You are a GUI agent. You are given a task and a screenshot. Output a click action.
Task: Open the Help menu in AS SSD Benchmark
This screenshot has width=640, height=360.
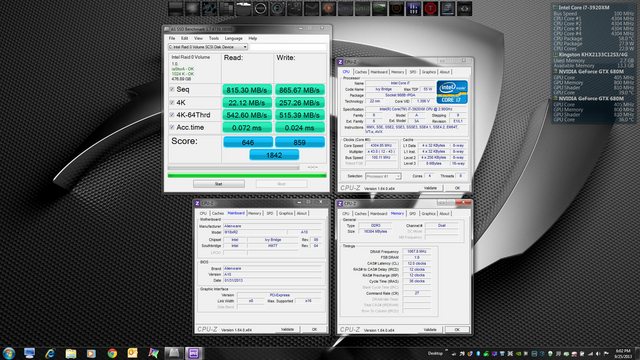(x=253, y=38)
